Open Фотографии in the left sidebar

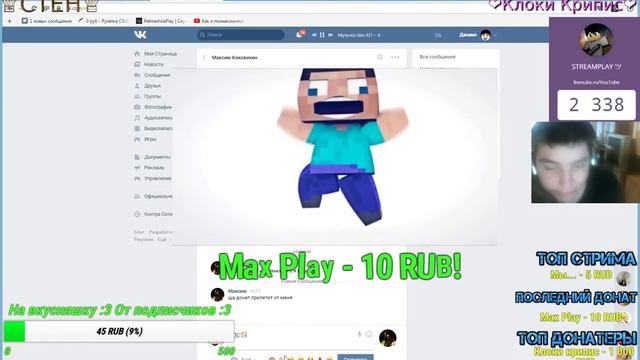[153, 107]
